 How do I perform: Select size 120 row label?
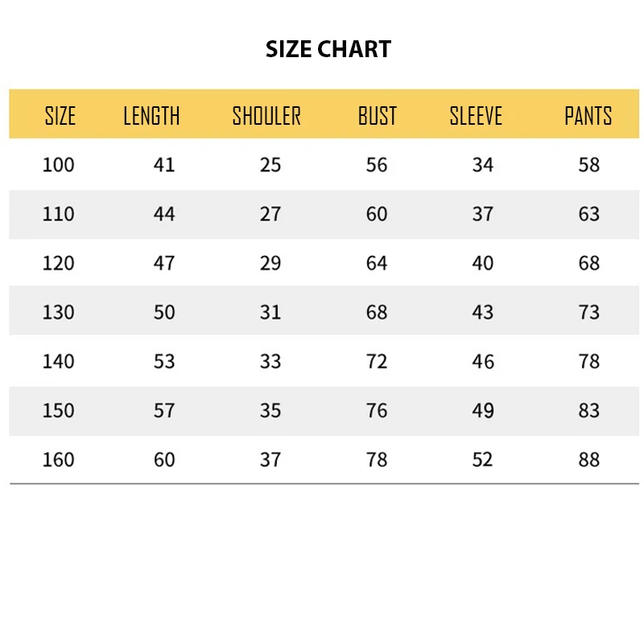coord(58,263)
